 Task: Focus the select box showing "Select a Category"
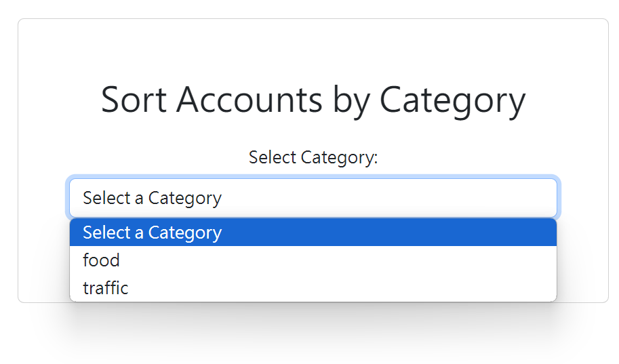[x=313, y=198]
